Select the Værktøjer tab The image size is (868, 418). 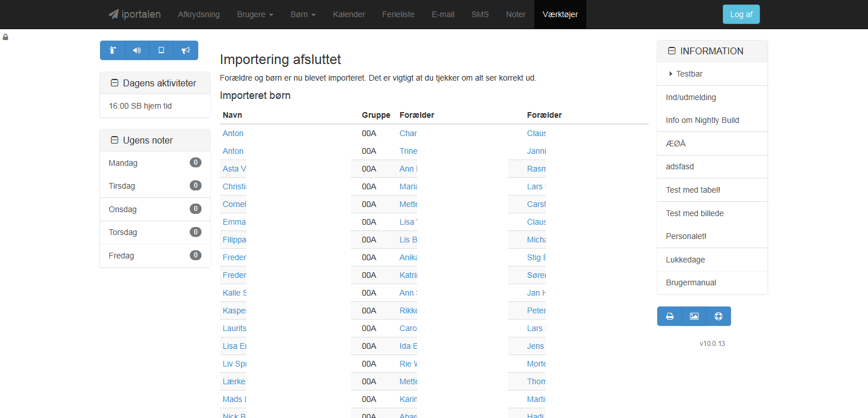click(x=560, y=14)
